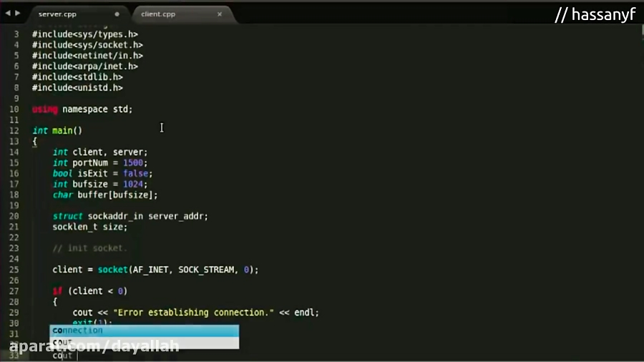Screen dimensions: 644x362
Task: Click the vertical scrollbar thumb
Action: tap(642, 30)
